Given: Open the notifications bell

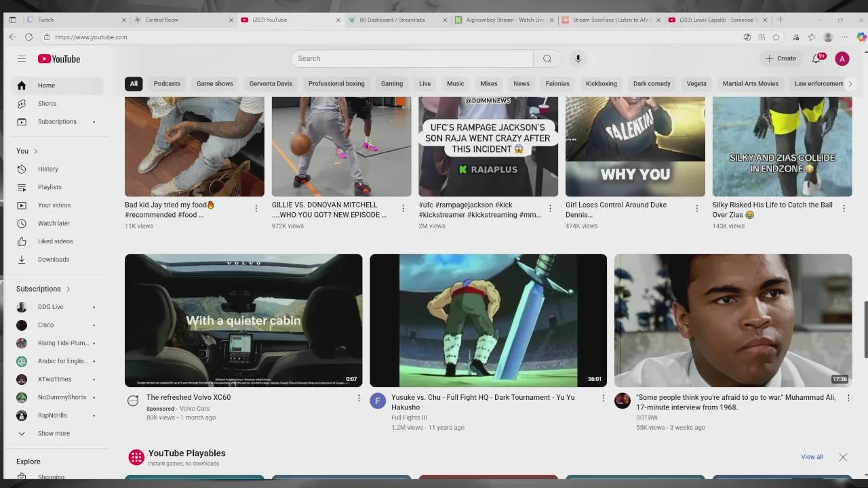Looking at the screenshot, I should tap(817, 58).
